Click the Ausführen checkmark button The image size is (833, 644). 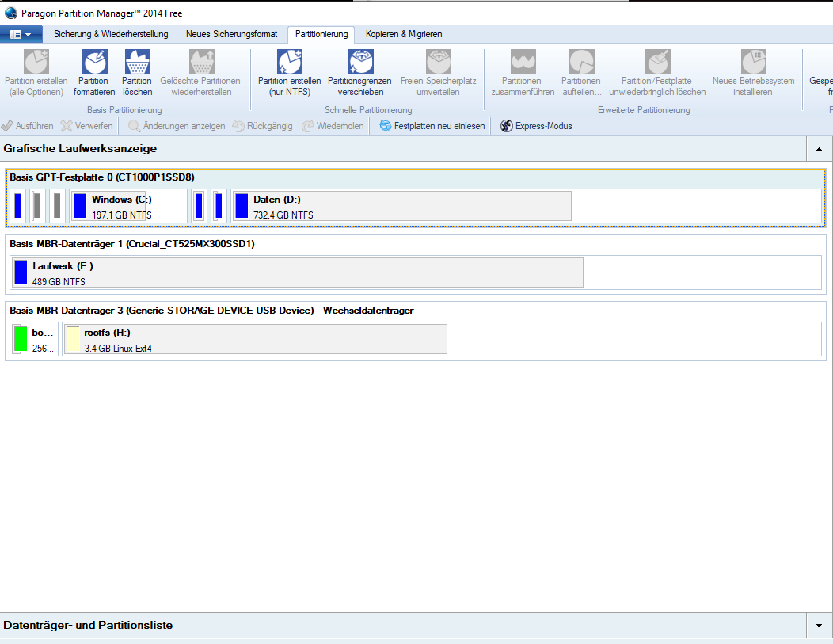28,126
